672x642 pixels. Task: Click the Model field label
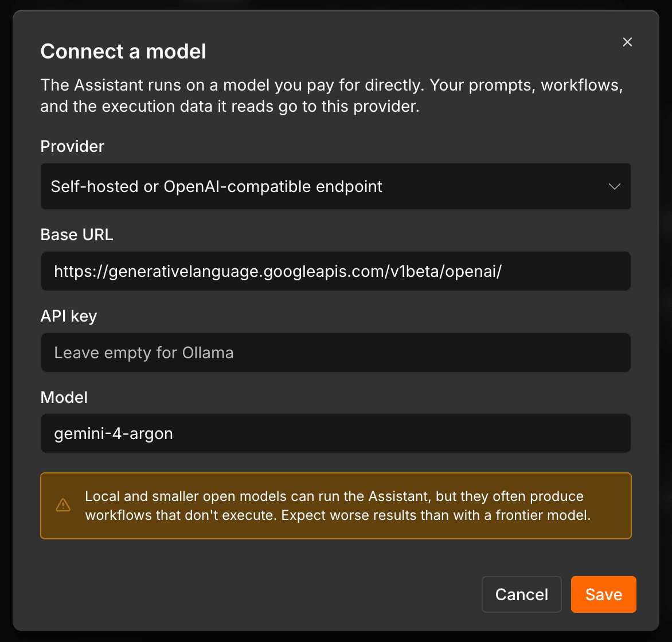[64, 397]
